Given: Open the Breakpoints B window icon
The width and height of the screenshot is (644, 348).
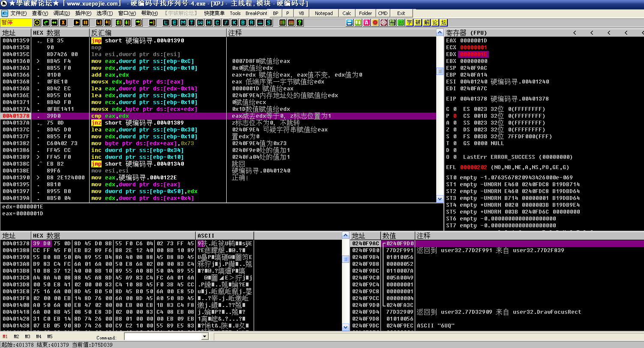Looking at the screenshot, I should [243, 22].
